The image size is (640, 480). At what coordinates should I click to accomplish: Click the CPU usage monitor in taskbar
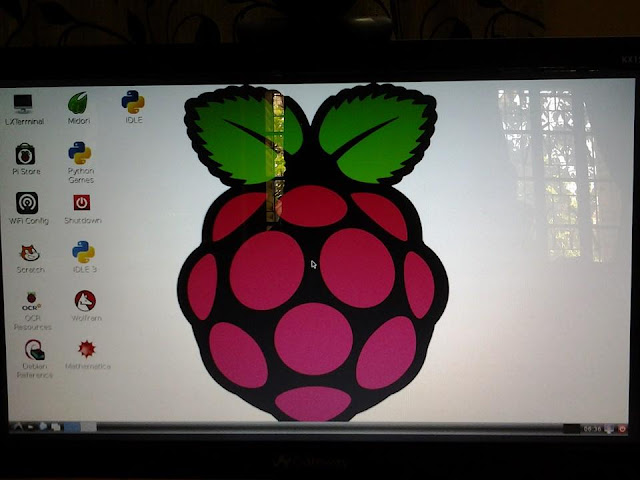point(571,429)
